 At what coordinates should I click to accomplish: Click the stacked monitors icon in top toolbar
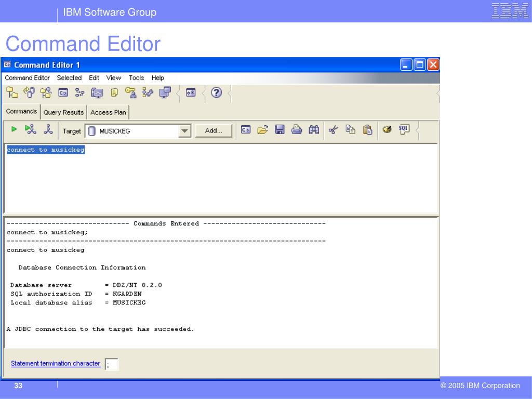coord(165,92)
